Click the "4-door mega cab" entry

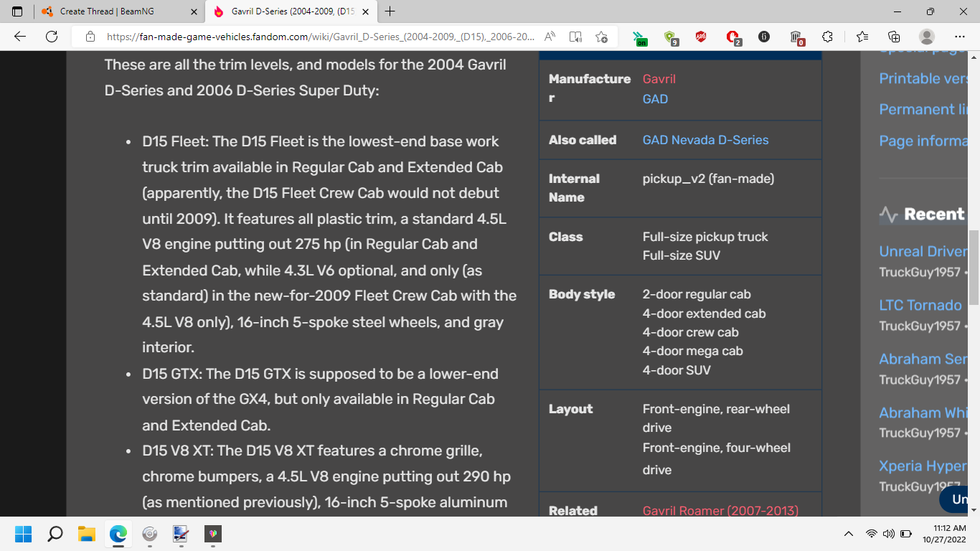[x=693, y=351]
